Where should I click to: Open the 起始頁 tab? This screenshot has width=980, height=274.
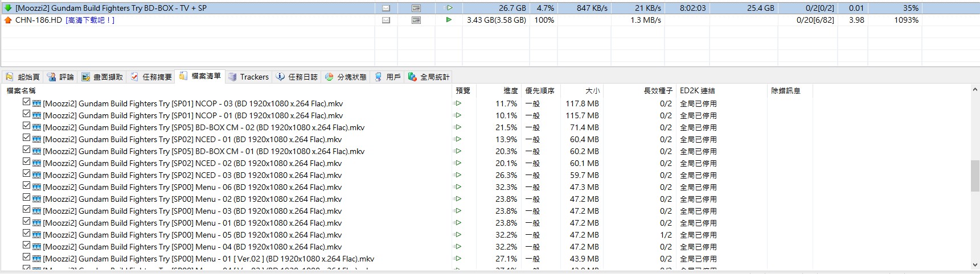click(23, 77)
